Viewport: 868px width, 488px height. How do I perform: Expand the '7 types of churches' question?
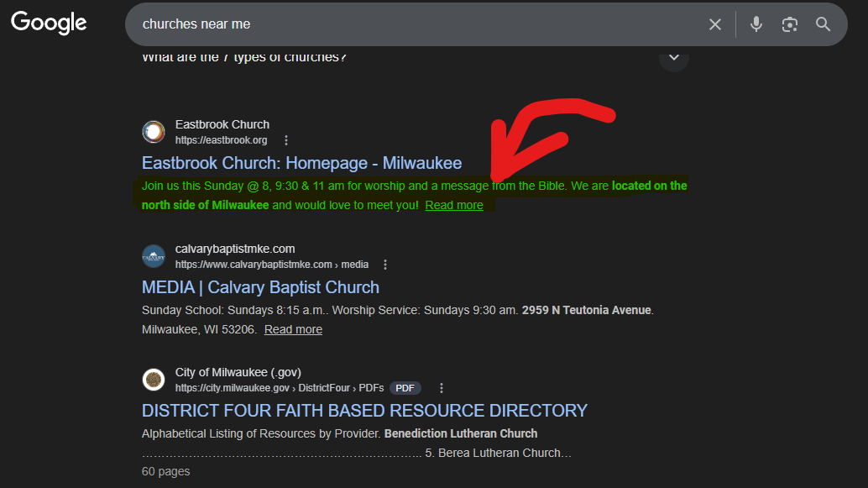[674, 57]
